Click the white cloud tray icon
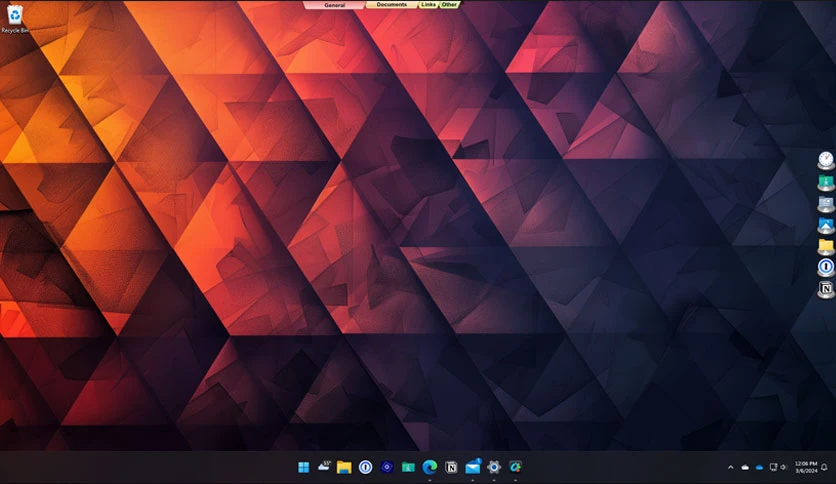 745,467
